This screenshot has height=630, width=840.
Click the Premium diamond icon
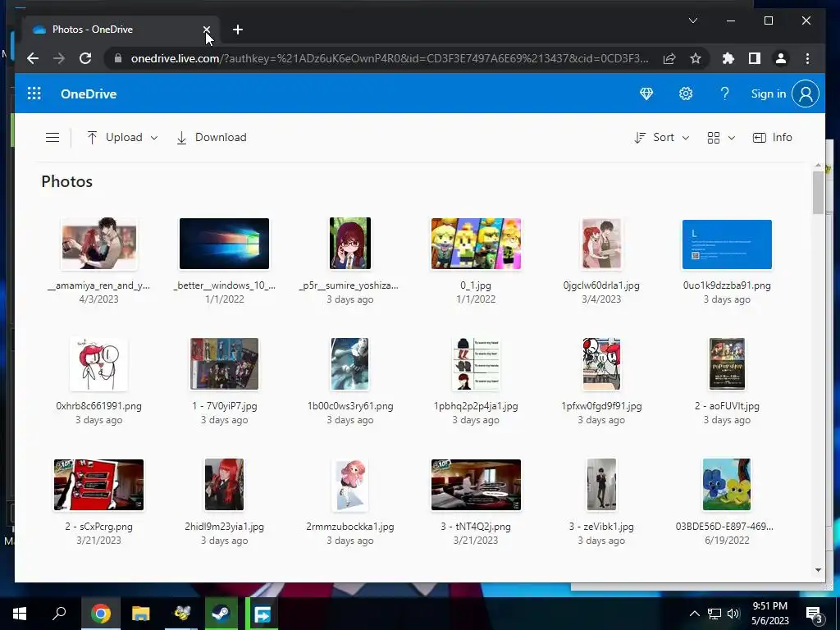pyautogui.click(x=646, y=94)
